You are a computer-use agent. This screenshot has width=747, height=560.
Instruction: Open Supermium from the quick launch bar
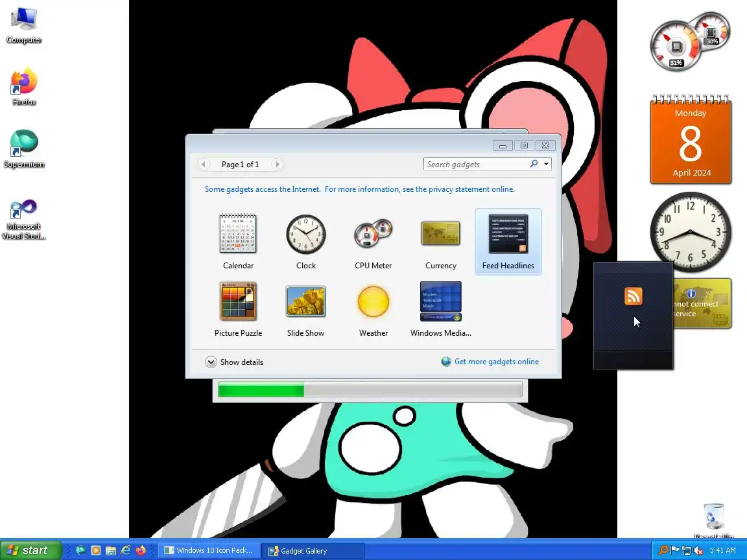(80, 550)
